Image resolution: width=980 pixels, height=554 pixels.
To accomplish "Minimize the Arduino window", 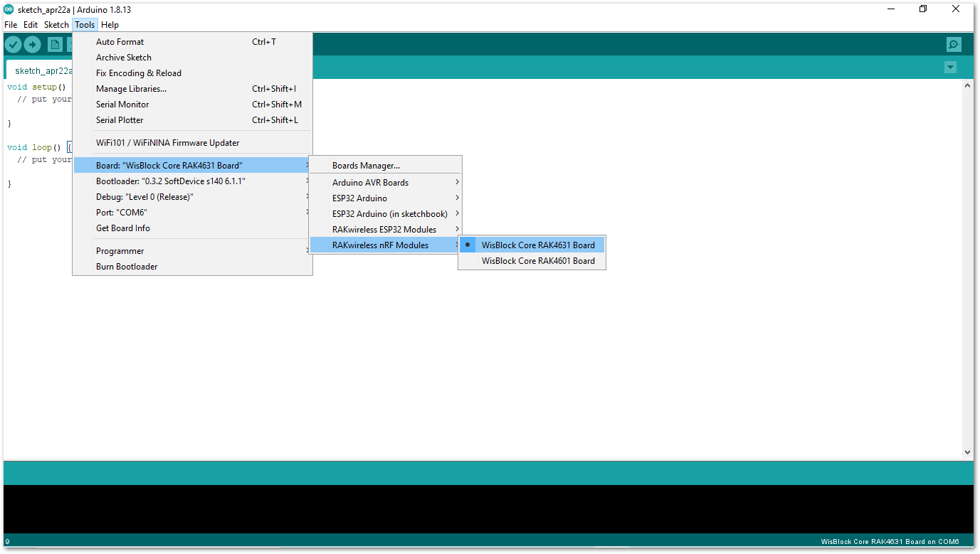I will pyautogui.click(x=891, y=9).
